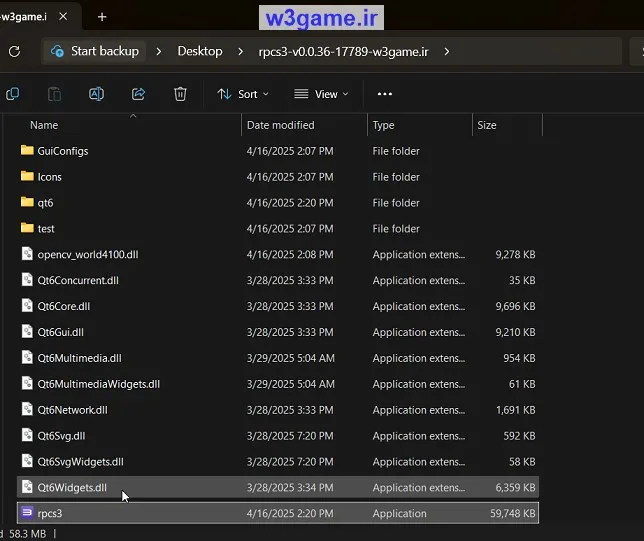Viewport: 644px width, 541px height.
Task: Click the Qt6Svg.dll file icon
Action: (27, 435)
